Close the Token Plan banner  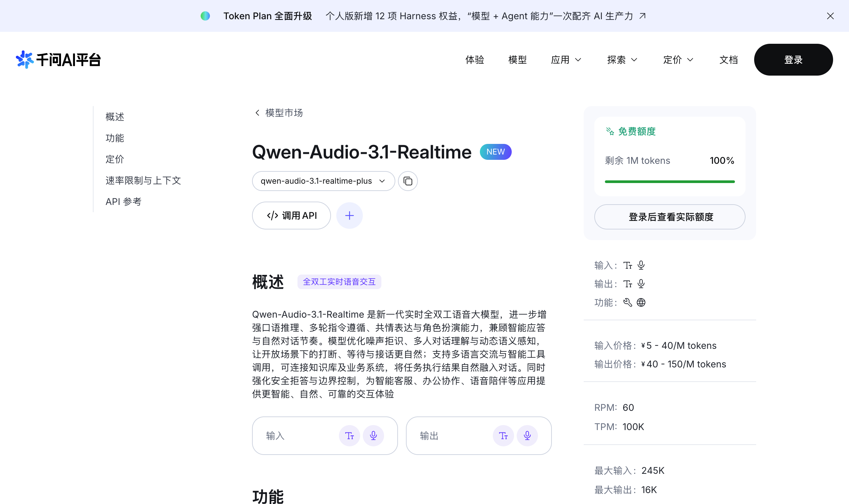click(830, 16)
